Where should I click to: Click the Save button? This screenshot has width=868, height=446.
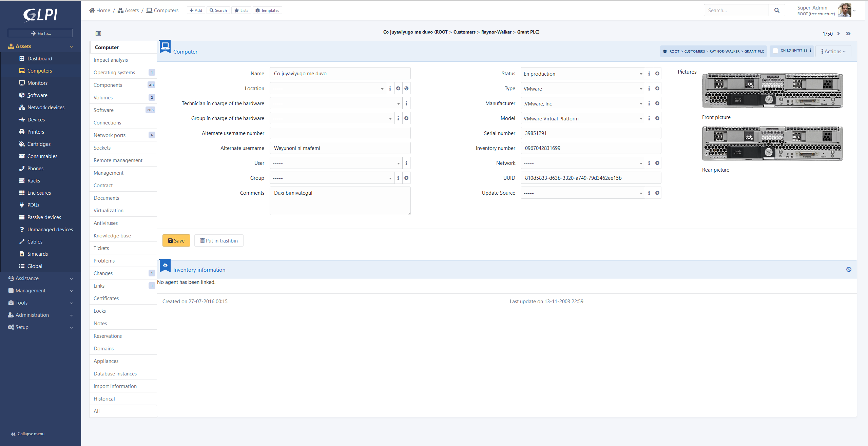pyautogui.click(x=176, y=240)
